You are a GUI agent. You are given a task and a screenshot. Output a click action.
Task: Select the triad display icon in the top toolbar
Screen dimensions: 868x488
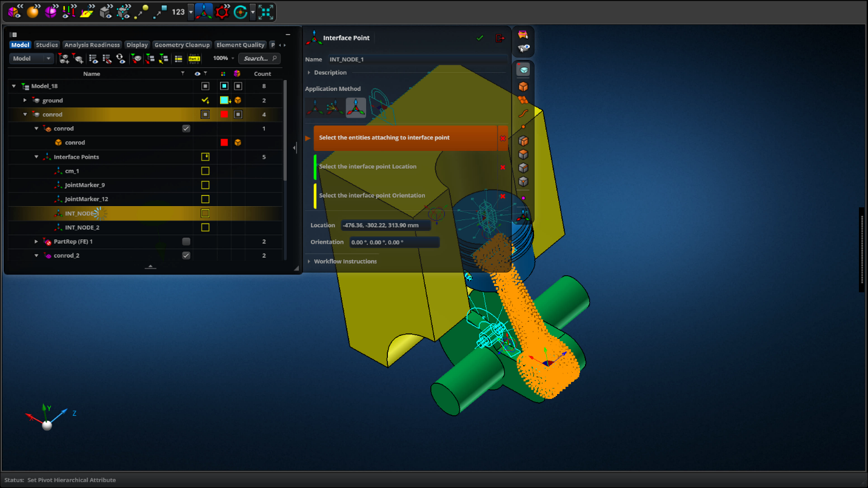coord(203,12)
